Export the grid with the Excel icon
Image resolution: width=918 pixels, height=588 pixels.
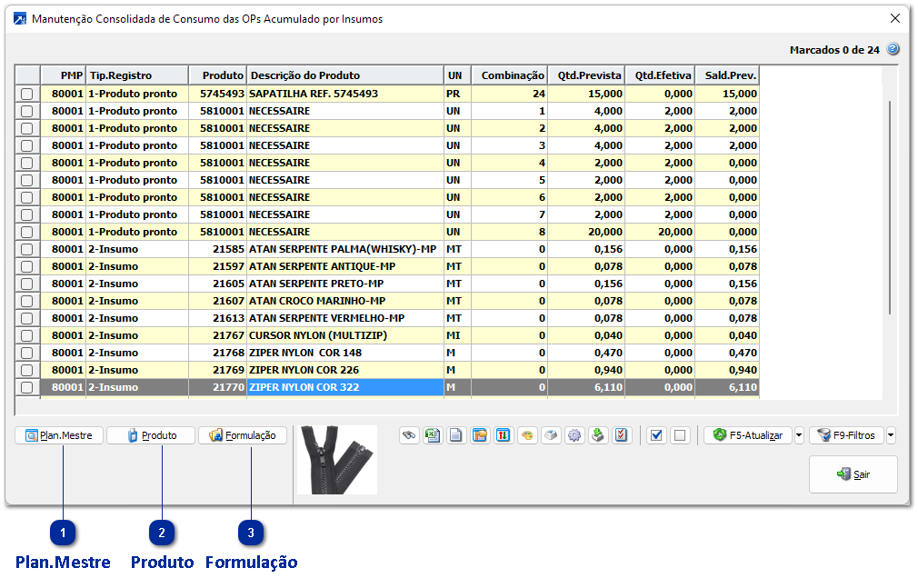[x=433, y=435]
